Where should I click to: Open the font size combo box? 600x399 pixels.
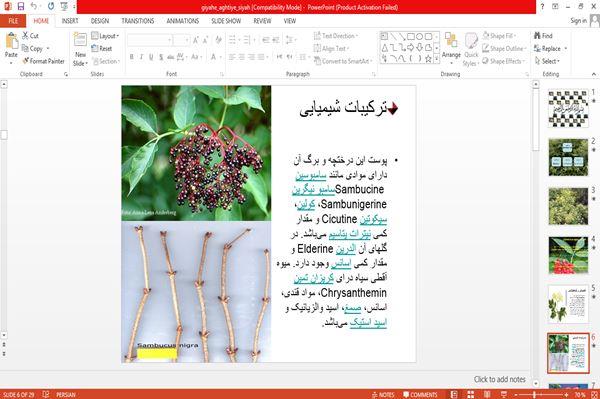click(181, 40)
